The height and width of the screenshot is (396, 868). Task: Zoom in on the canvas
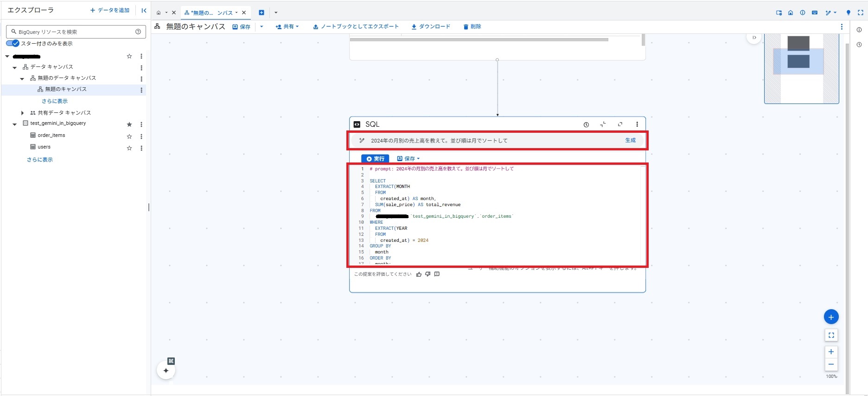pos(831,352)
